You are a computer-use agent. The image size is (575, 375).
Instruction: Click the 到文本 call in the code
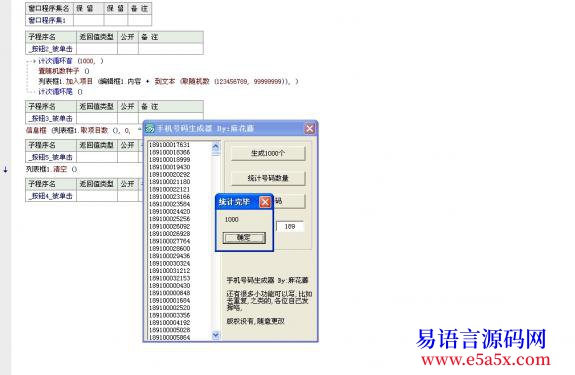click(165, 81)
